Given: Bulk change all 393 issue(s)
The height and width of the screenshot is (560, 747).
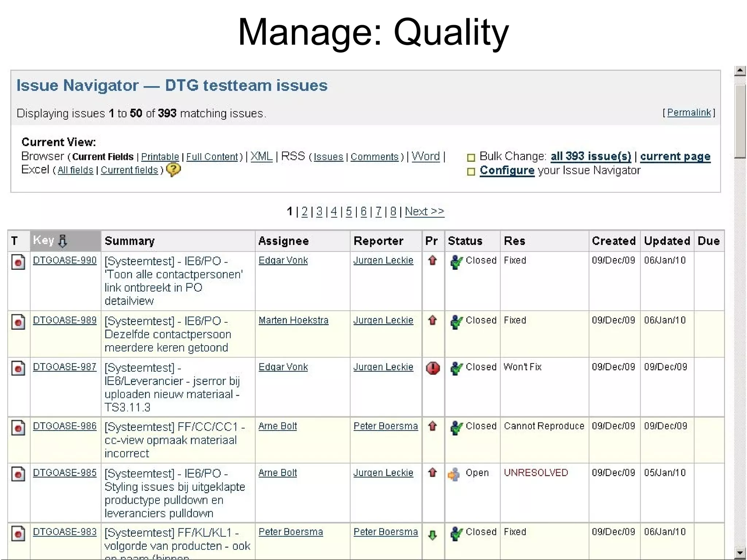Looking at the screenshot, I should [x=591, y=156].
